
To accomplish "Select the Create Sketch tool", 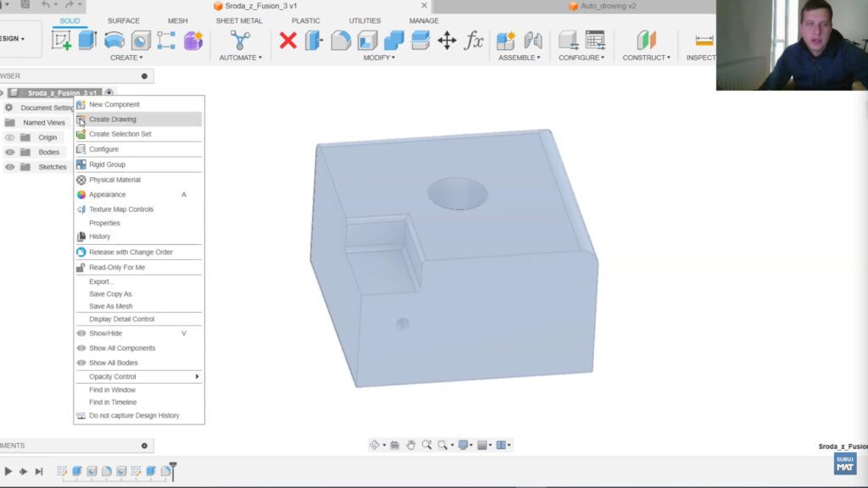I will tap(61, 40).
